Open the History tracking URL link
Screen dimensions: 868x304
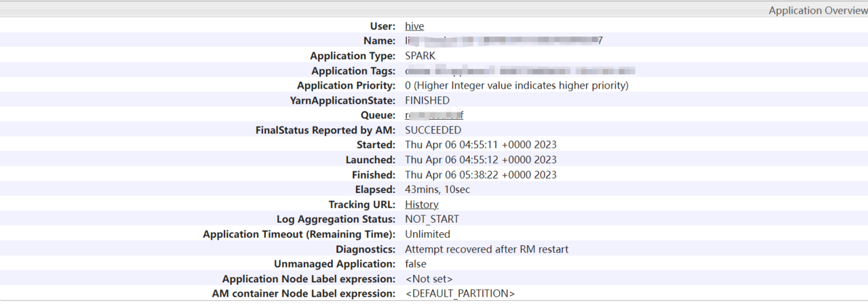click(421, 204)
